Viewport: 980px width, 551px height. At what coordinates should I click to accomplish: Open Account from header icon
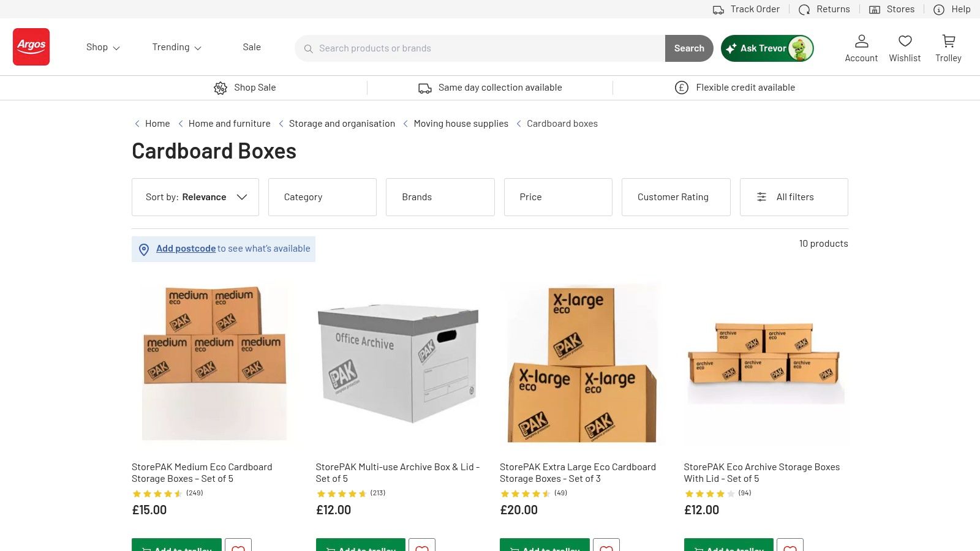pyautogui.click(x=861, y=48)
